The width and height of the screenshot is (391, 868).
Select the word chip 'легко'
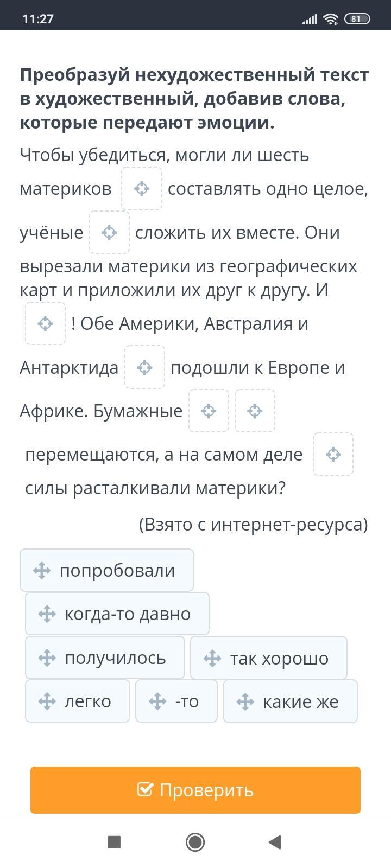(78, 701)
